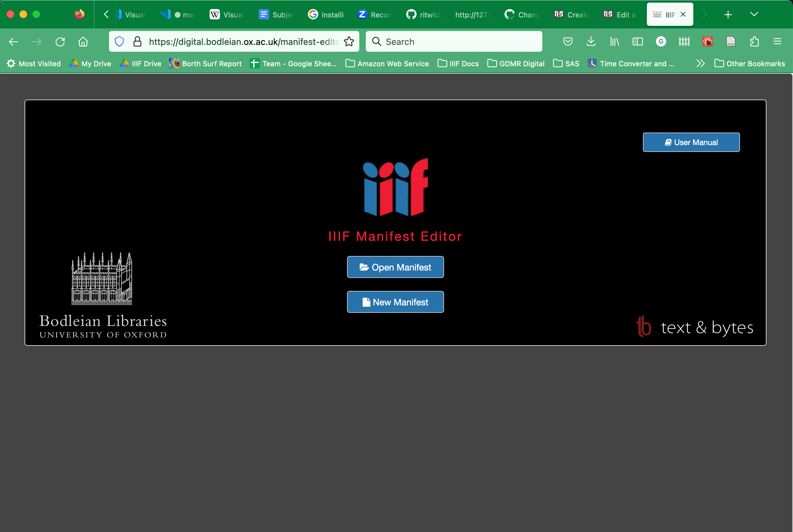Open My Drive bookmark

(90, 63)
